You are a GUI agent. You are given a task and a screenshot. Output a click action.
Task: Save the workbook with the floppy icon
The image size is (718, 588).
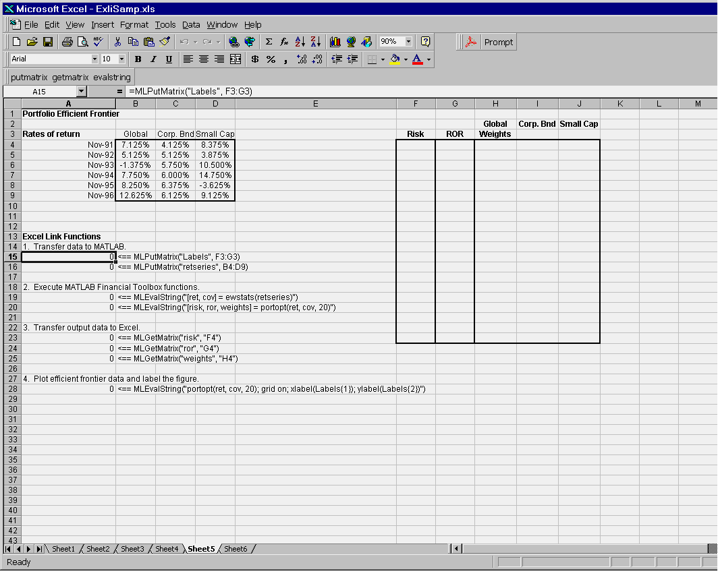(48, 42)
